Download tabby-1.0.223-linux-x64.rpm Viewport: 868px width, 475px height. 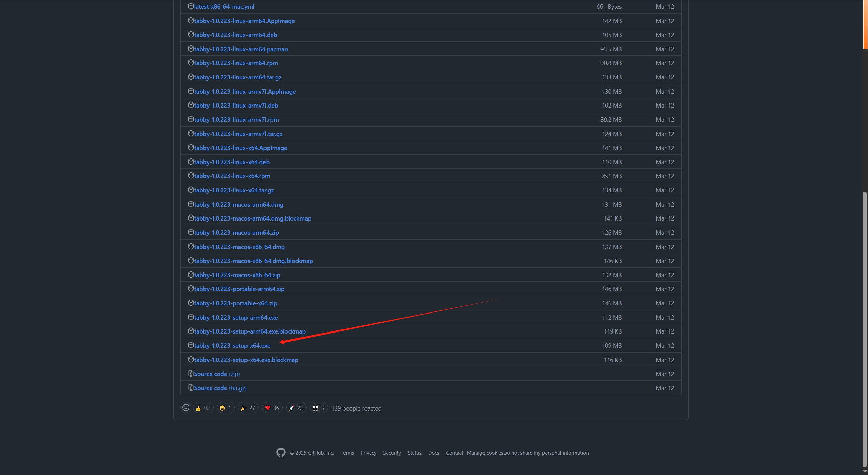pyautogui.click(x=232, y=176)
